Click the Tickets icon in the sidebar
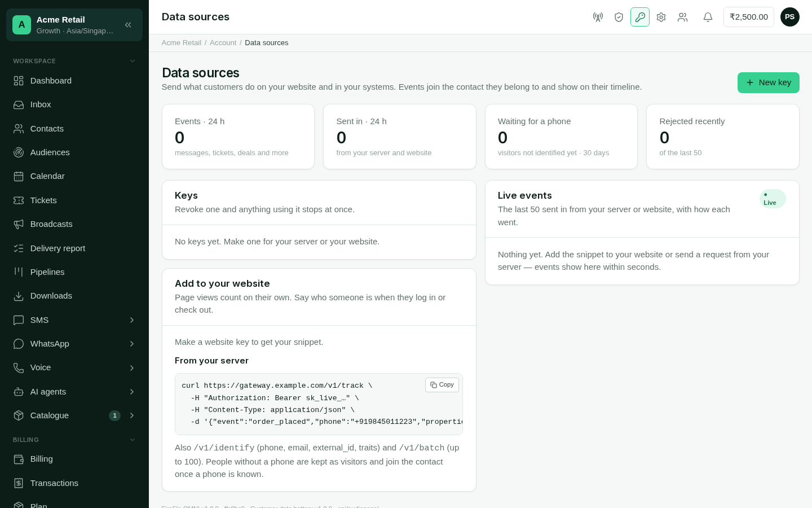The height and width of the screenshot is (508, 812). (x=19, y=200)
